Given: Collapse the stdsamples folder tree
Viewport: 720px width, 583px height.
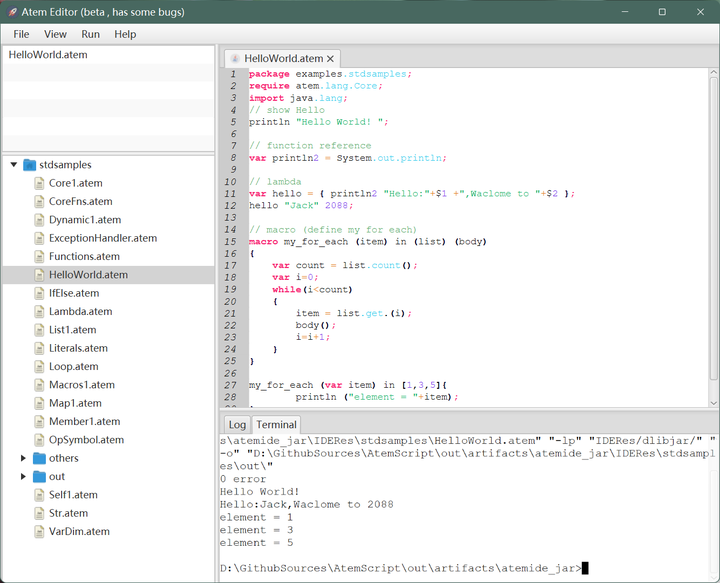Looking at the screenshot, I should pos(14,165).
